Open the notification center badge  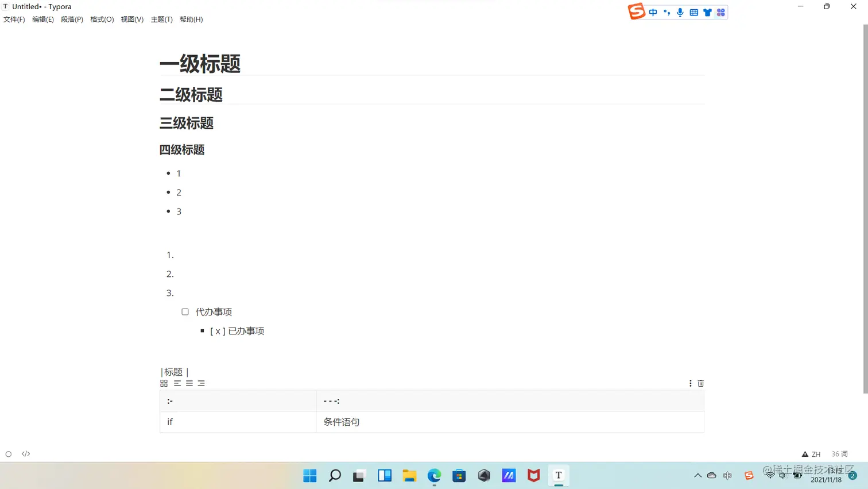[852, 475]
